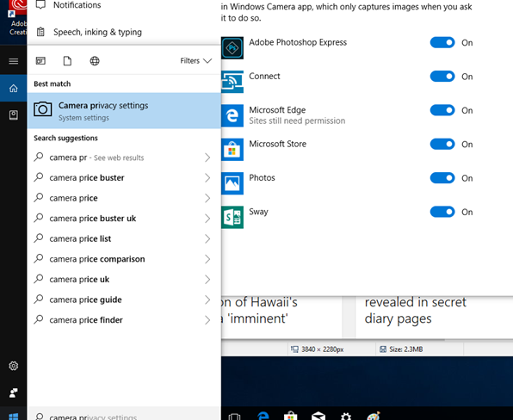Click the Microsoft Edge app icon in list
The image size is (513, 420).
(232, 115)
